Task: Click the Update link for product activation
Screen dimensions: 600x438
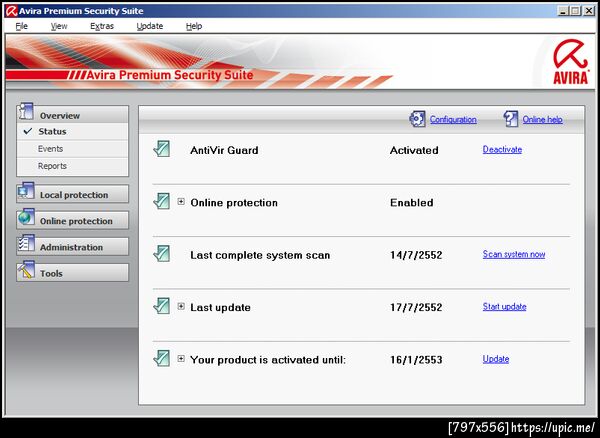Action: (x=496, y=359)
